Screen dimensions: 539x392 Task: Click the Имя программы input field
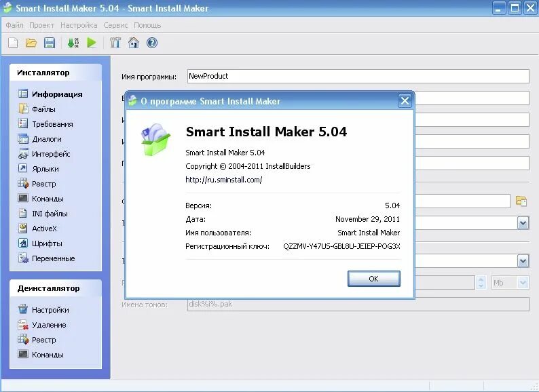pyautogui.click(x=358, y=76)
